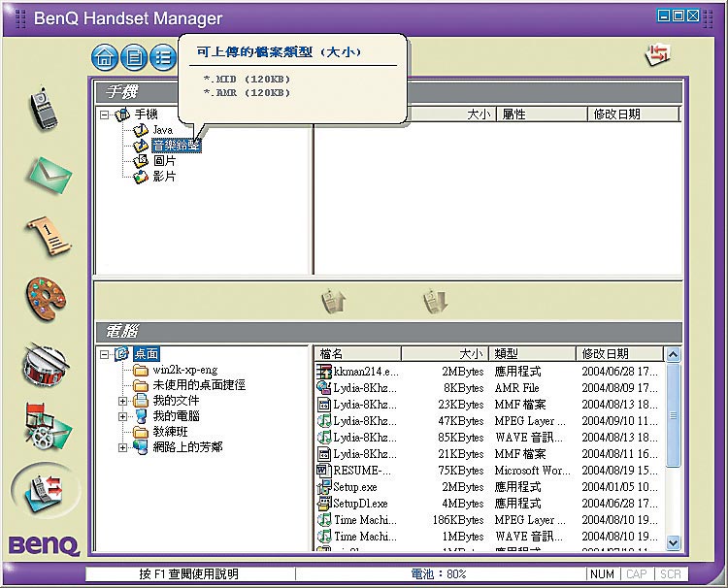Viewport: 728px width, 588px height.
Task: Select the 186KBytes Time Machi... MPEG file
Action: [x=487, y=520]
